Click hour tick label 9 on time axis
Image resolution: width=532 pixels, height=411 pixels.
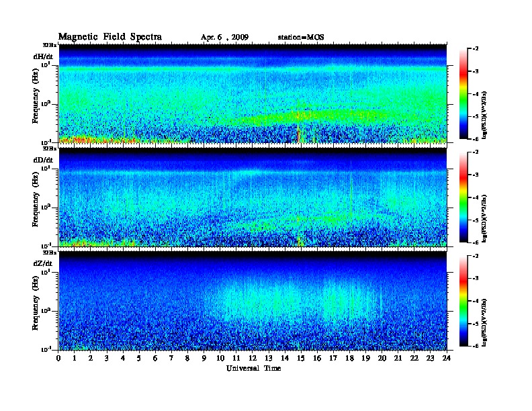pyautogui.click(x=204, y=358)
